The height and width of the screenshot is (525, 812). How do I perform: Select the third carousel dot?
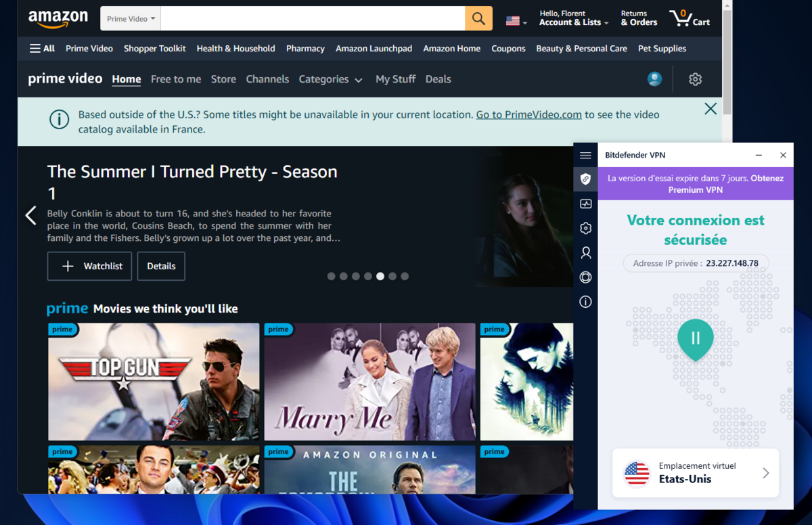(355, 276)
